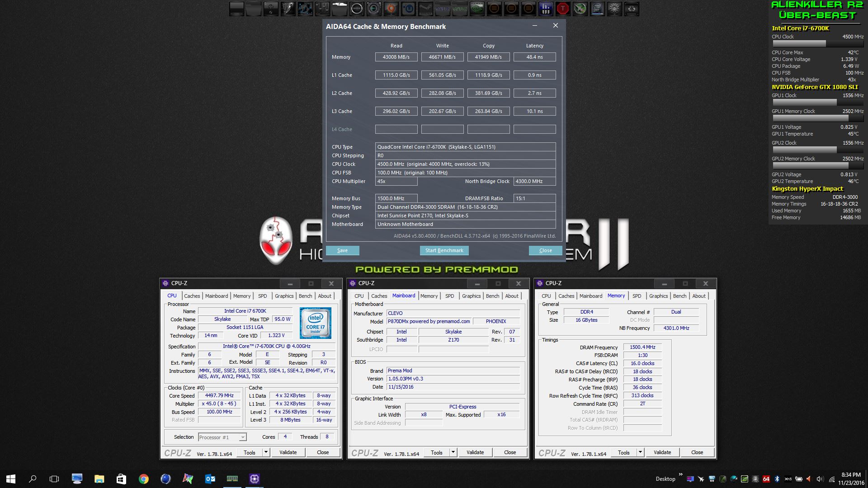The image size is (868, 488).
Task: Open File Explorer from the taskbar
Action: coord(99,479)
